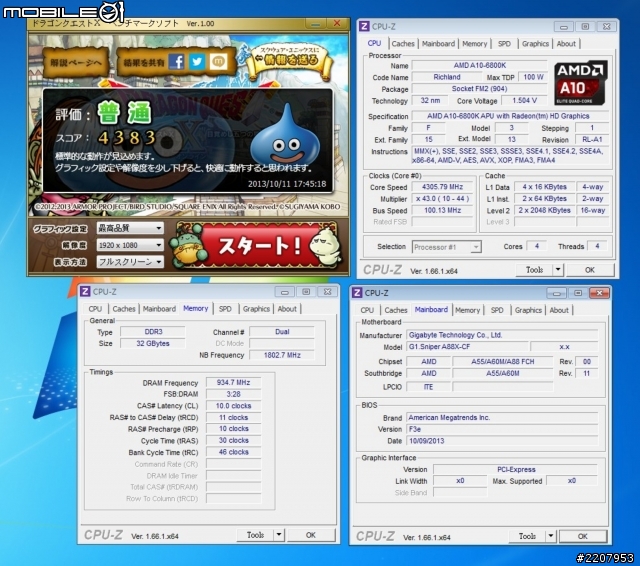Click the Core Voltage 1.504 V value
The height and width of the screenshot is (566, 640).
[524, 100]
